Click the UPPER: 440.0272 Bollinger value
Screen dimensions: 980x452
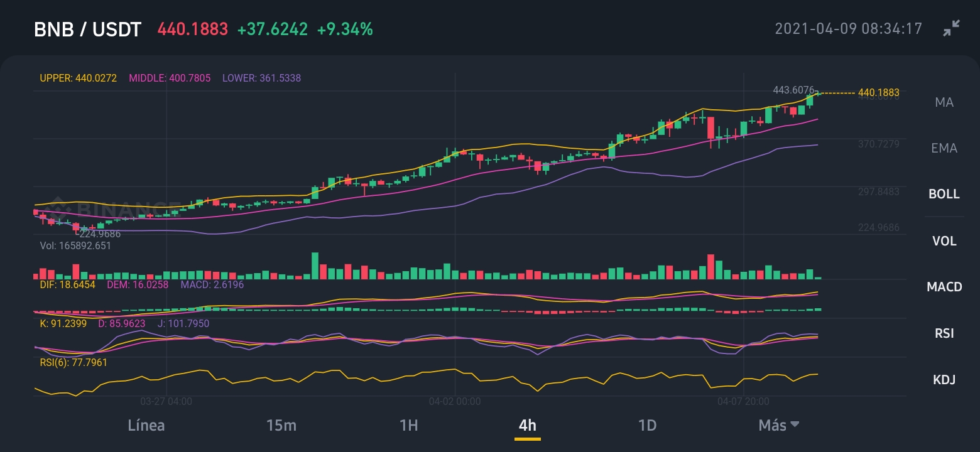79,78
